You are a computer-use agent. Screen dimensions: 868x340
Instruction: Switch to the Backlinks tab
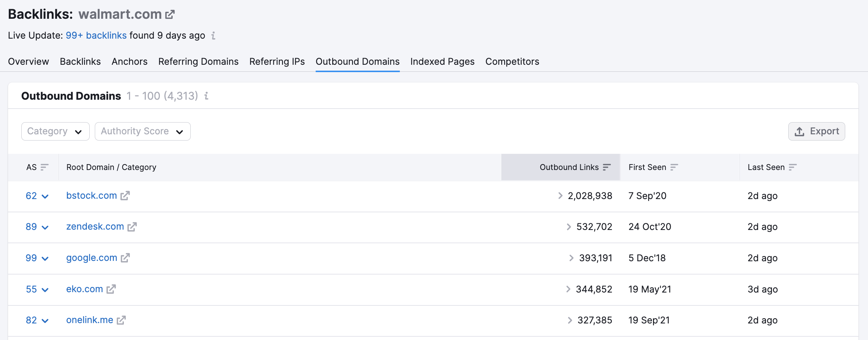[80, 61]
